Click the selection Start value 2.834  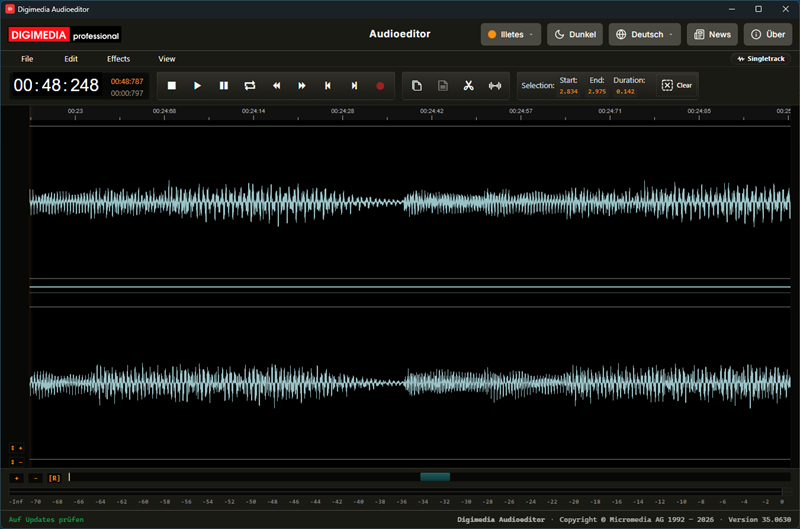click(568, 92)
